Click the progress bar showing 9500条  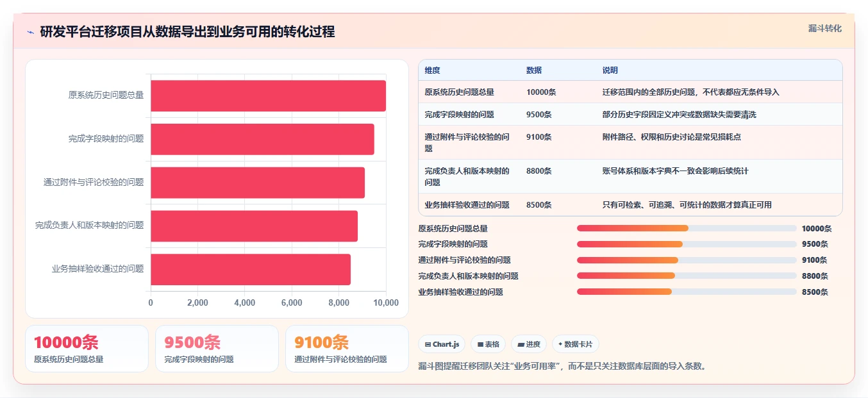click(x=687, y=244)
